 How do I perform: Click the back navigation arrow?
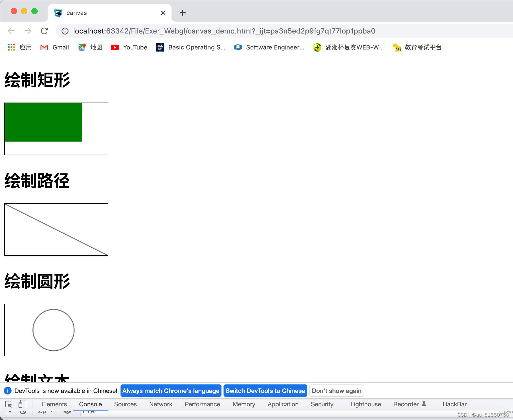tap(11, 31)
